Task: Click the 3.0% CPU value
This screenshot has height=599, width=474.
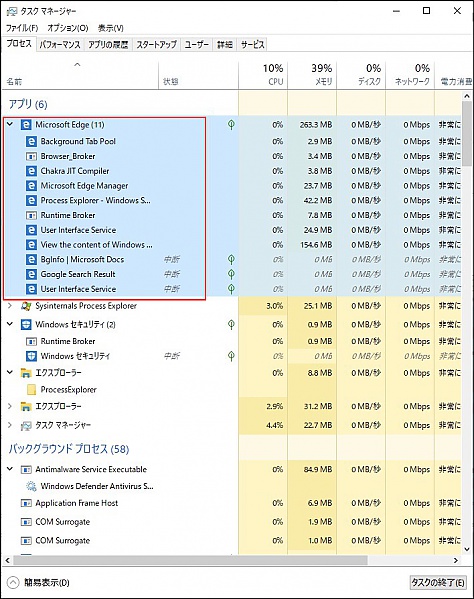Action: [275, 306]
